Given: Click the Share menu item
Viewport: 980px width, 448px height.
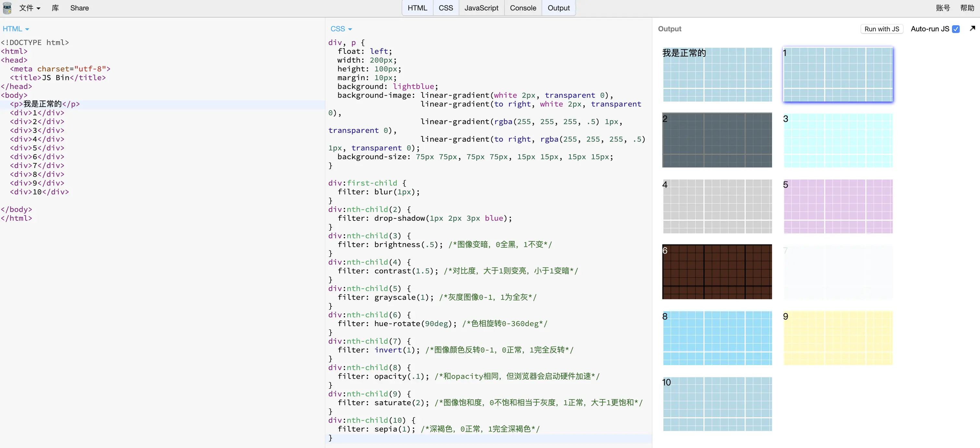Looking at the screenshot, I should pyautogui.click(x=79, y=8).
